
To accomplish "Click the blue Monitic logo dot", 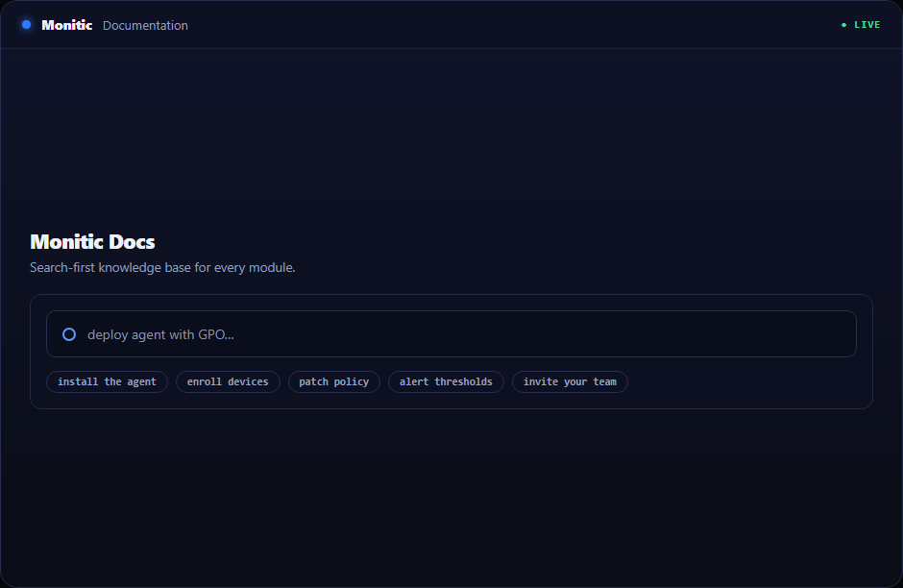I will tap(27, 25).
